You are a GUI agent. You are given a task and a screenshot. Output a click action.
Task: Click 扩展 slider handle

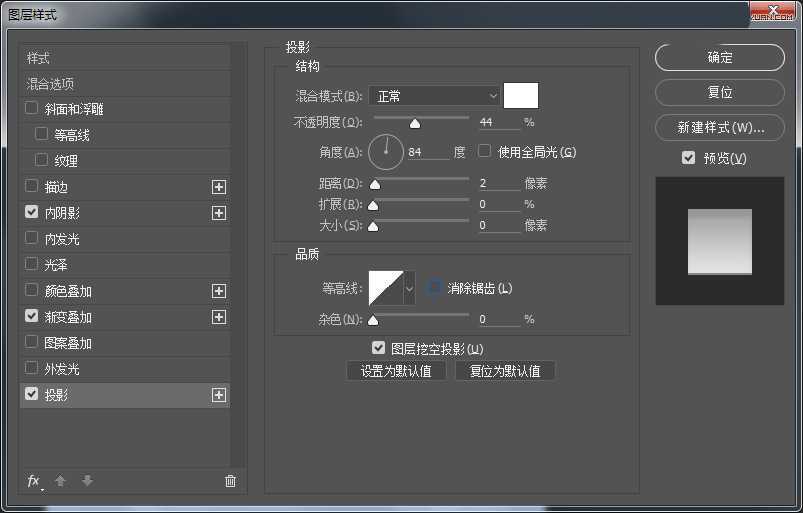[x=373, y=205]
